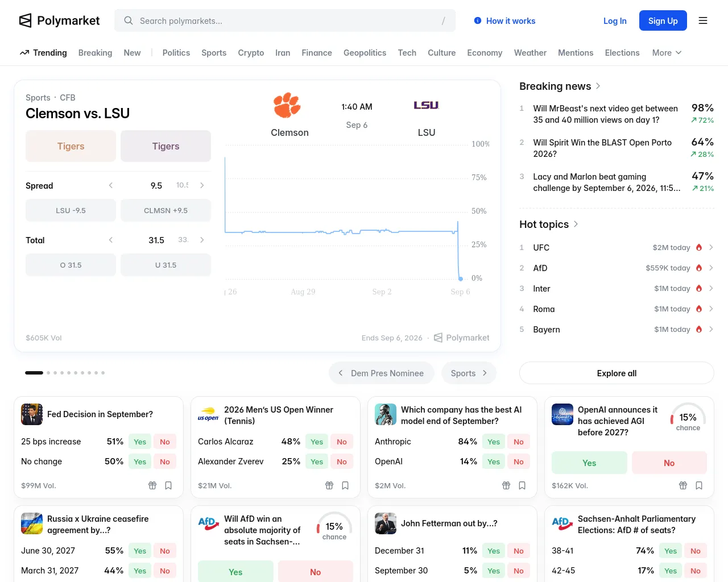Screen dimensions: 728x582
Task: Select Yes for 25 bps increase
Action: [x=140, y=442]
